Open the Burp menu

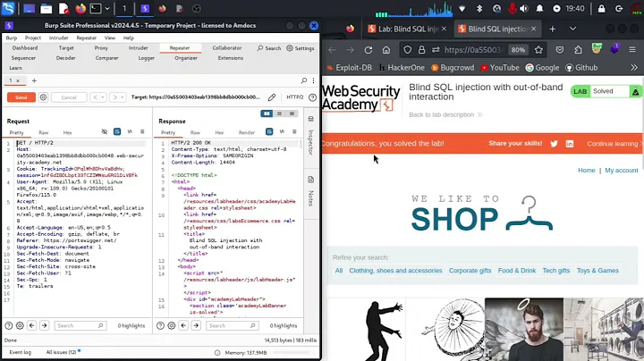coord(12,38)
